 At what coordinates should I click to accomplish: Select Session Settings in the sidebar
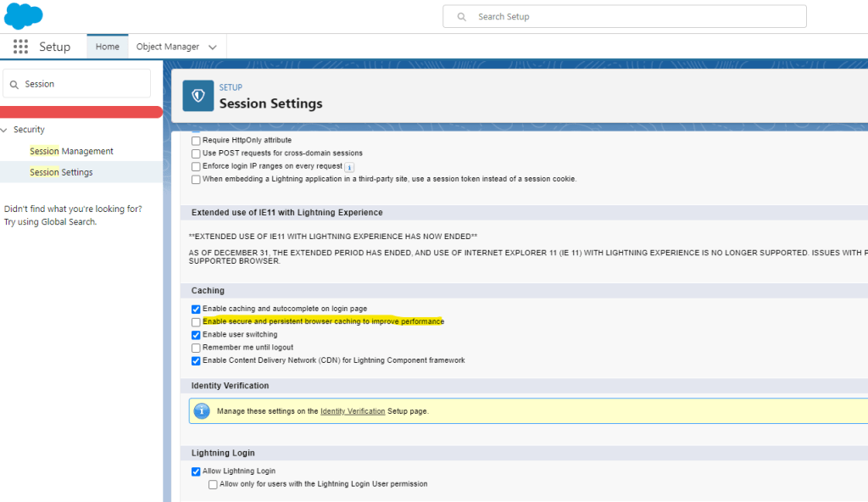(61, 172)
